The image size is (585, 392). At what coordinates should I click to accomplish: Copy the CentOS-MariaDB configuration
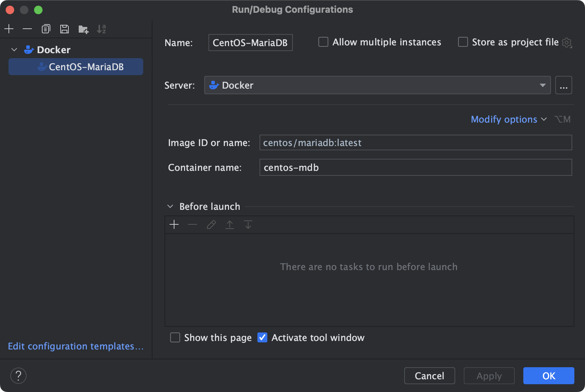pyautogui.click(x=46, y=29)
